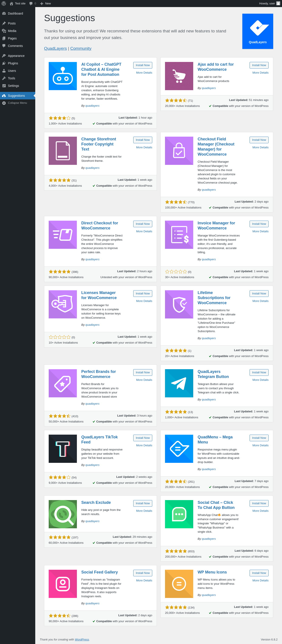Click the QuadLayers logo tile

pyautogui.click(x=258, y=31)
